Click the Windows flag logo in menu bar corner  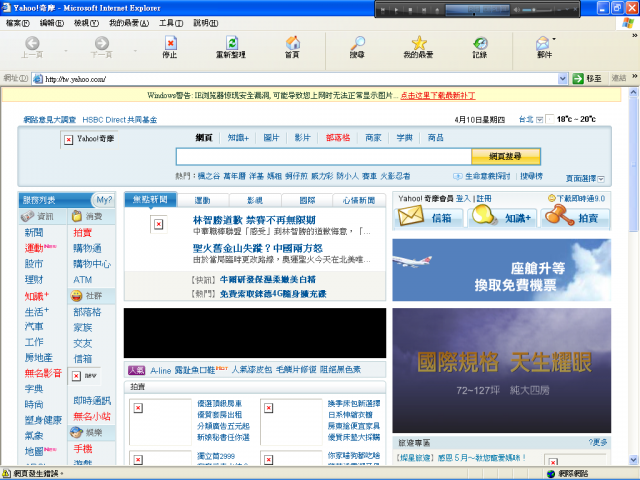pyautogui.click(x=628, y=23)
